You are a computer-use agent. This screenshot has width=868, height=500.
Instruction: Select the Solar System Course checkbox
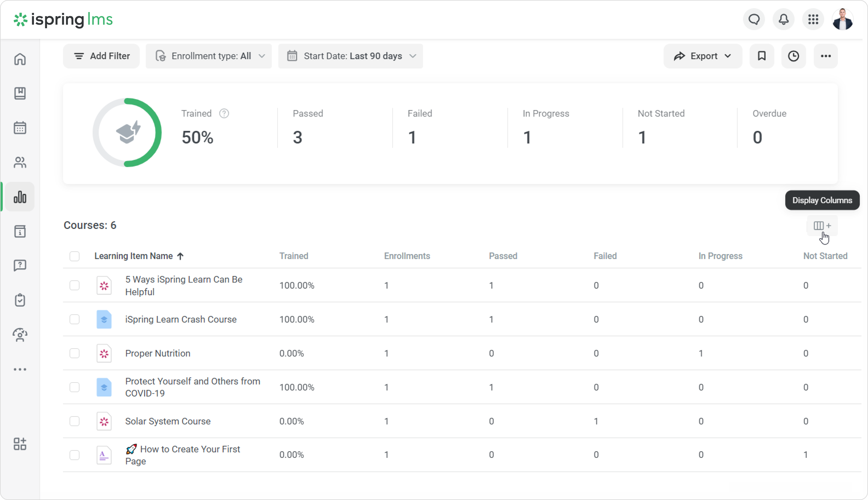[x=75, y=421]
